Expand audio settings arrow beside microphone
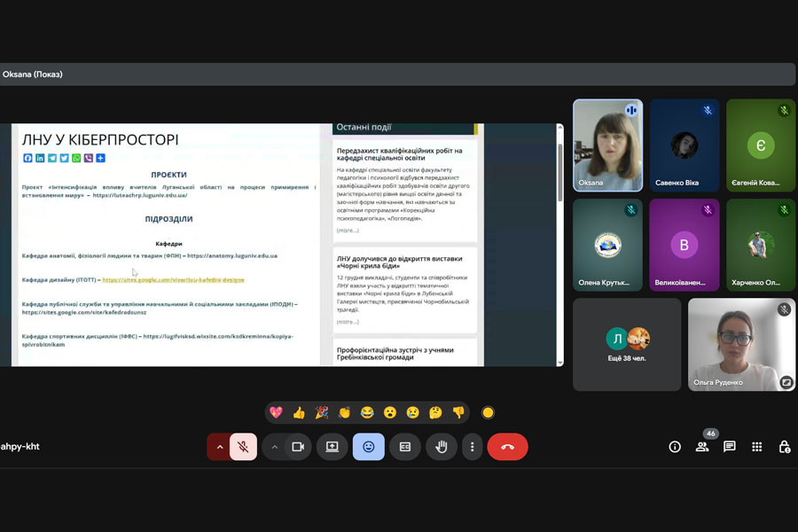Screen dimensions: 798x532 (x=219, y=447)
